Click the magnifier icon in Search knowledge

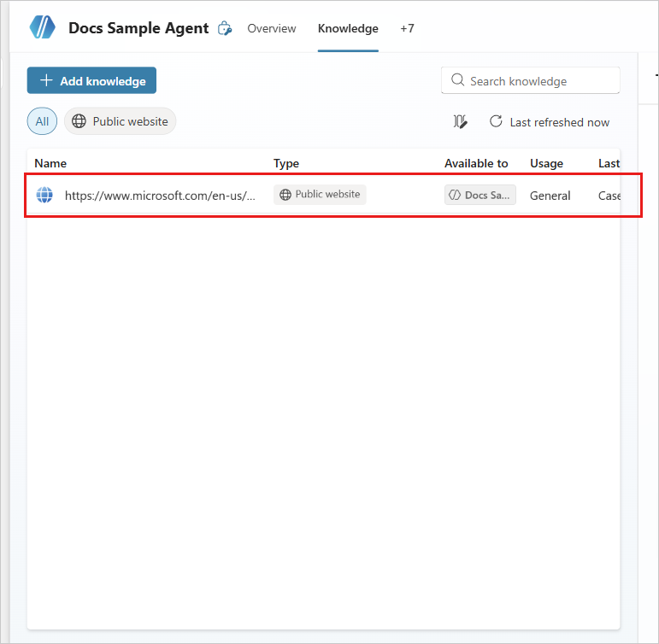pyautogui.click(x=457, y=79)
